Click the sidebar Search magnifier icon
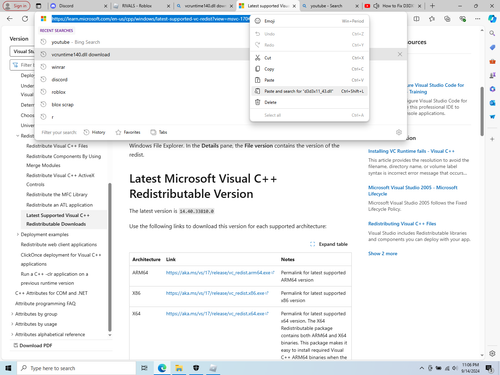This screenshot has width=500, height=375. tap(492, 33)
